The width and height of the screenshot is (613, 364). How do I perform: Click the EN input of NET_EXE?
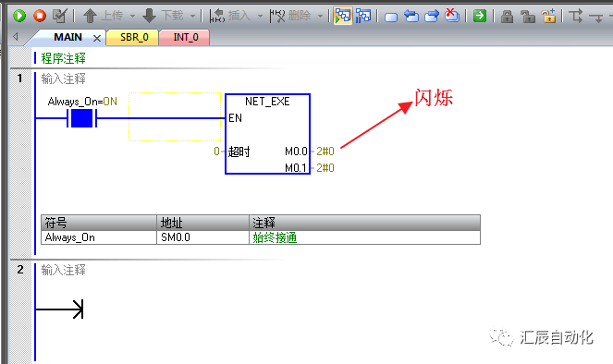(235, 118)
